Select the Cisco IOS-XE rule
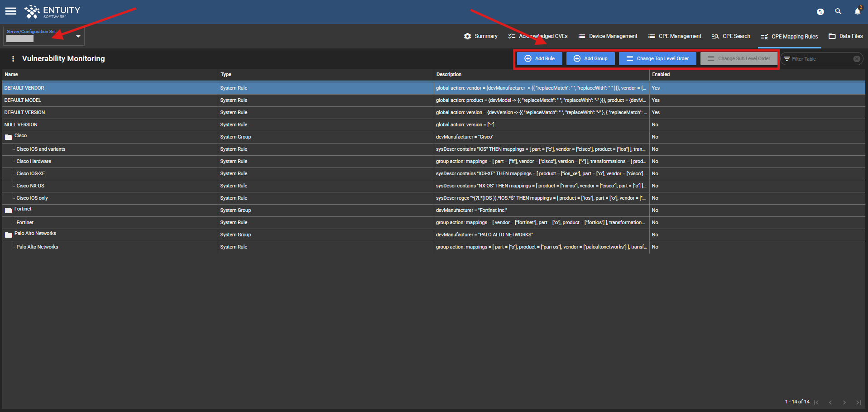868x412 pixels. [434, 173]
